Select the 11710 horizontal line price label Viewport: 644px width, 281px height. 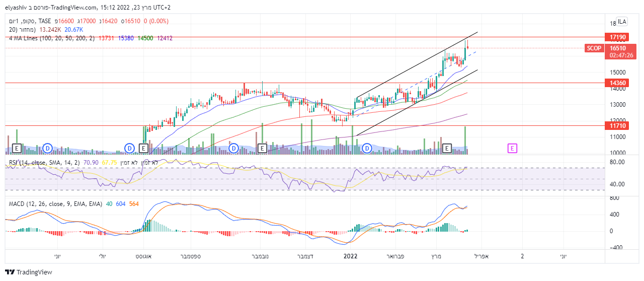pos(618,125)
